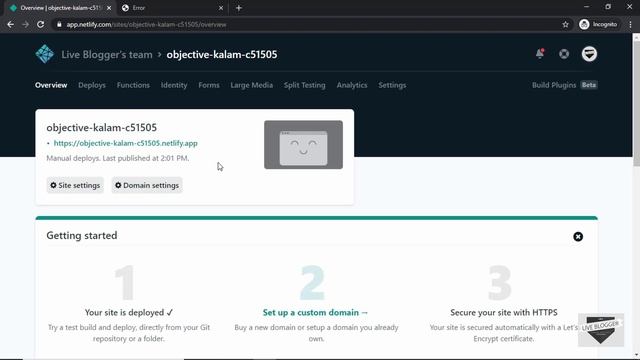Open the Large Media tab
This screenshot has width=640, height=360.
251,85
